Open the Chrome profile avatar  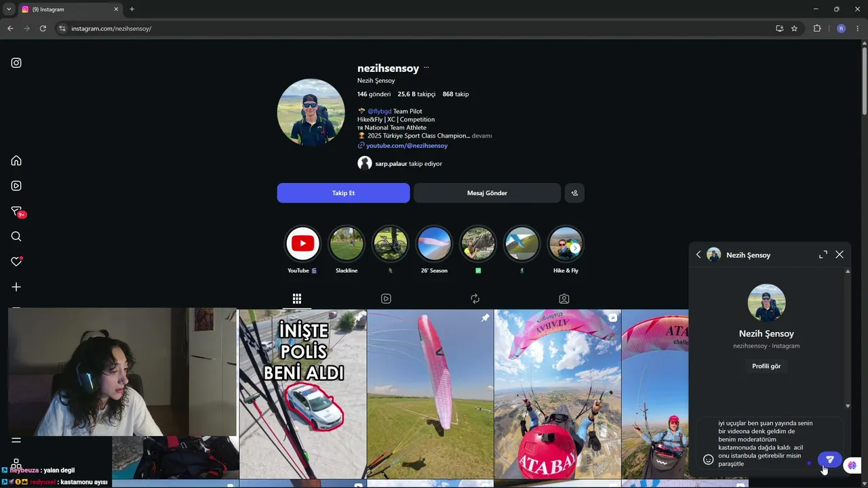841,28
